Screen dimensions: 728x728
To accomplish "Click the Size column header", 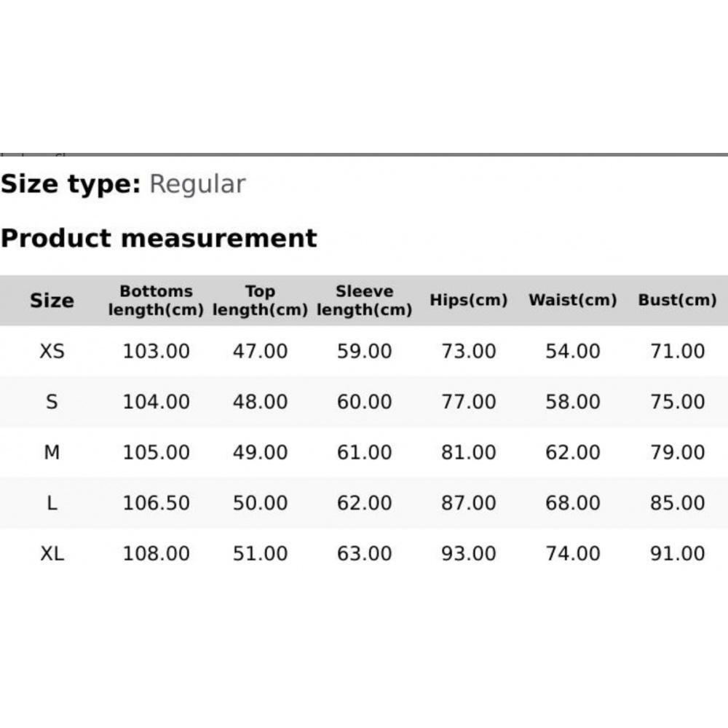I will tap(52, 301).
